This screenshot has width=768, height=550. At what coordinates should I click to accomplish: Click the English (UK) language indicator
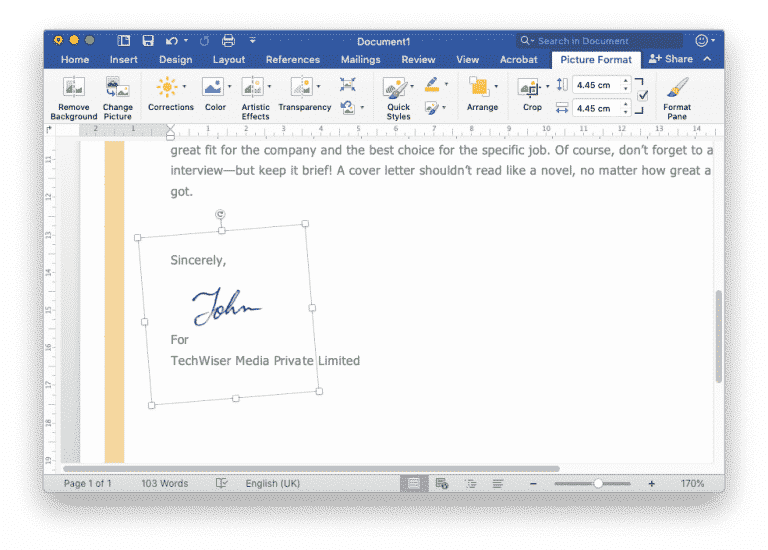coord(273,483)
